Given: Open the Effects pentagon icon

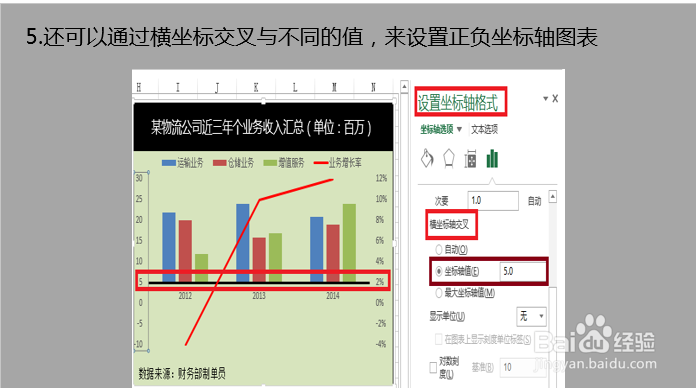Looking at the screenshot, I should coord(449,158).
